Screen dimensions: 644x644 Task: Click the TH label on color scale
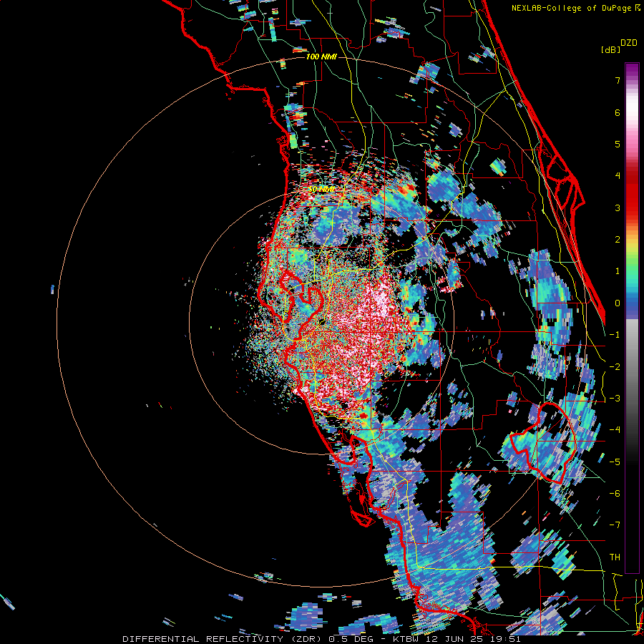point(615,557)
